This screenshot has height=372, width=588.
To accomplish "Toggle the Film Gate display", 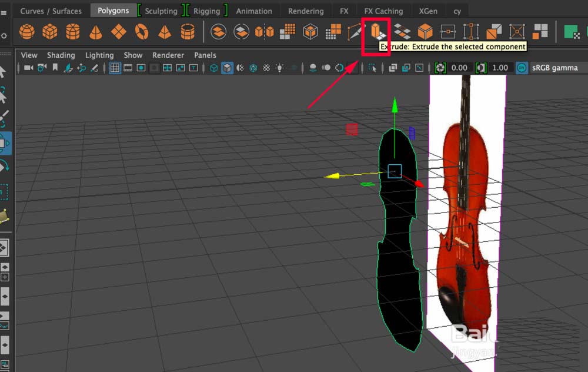I will 128,68.
